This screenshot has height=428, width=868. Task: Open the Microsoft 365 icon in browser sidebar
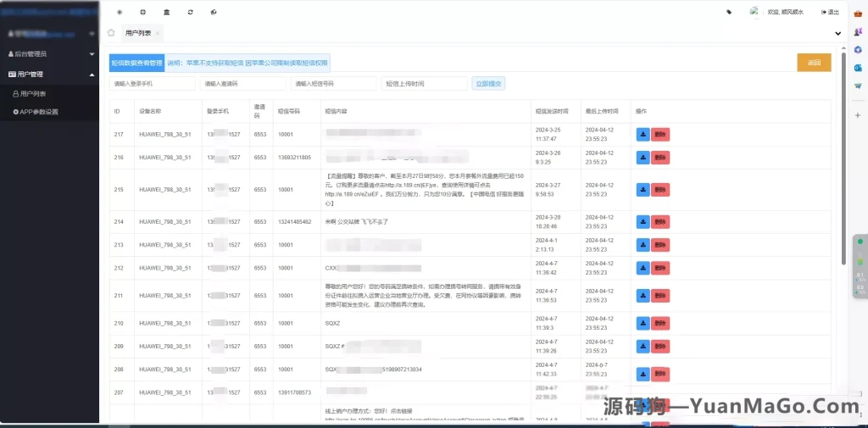point(858,50)
